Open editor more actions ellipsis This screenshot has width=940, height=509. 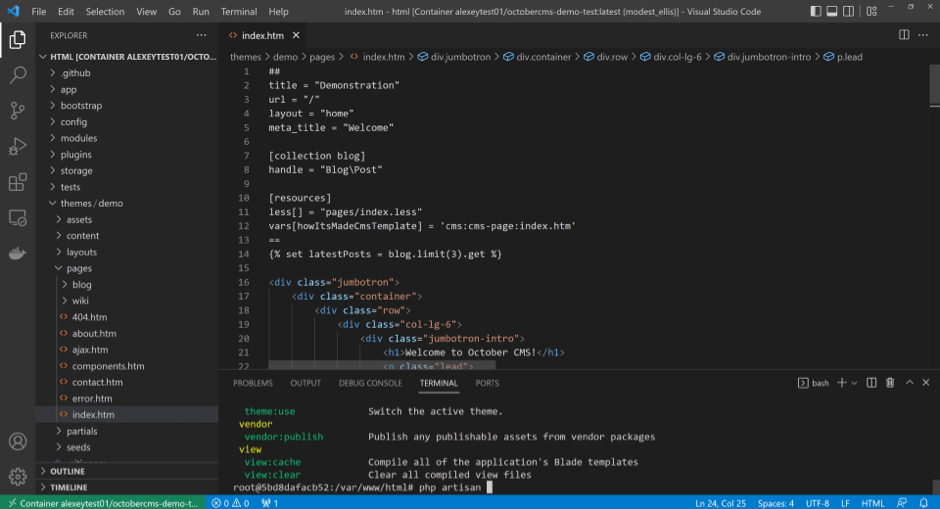click(923, 35)
